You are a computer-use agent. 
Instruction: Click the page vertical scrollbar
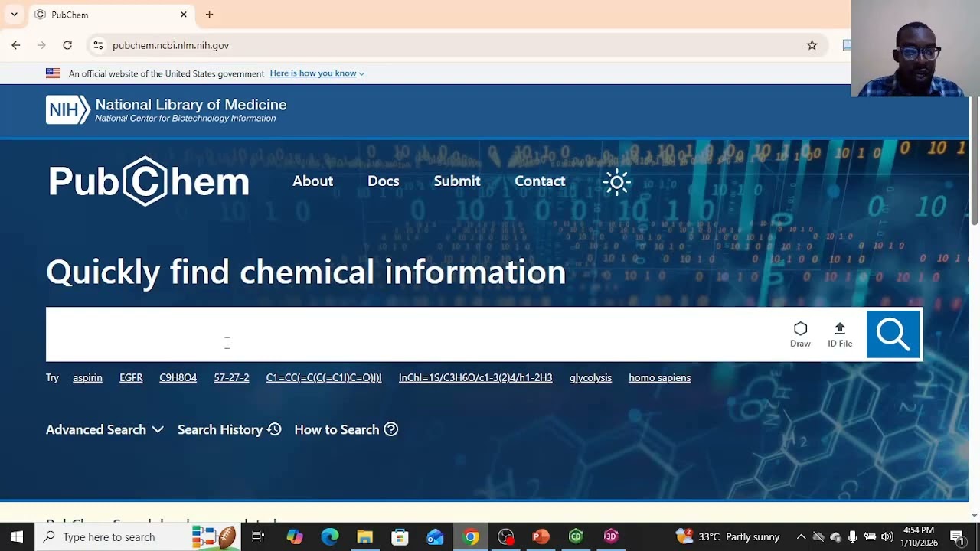tap(975, 161)
